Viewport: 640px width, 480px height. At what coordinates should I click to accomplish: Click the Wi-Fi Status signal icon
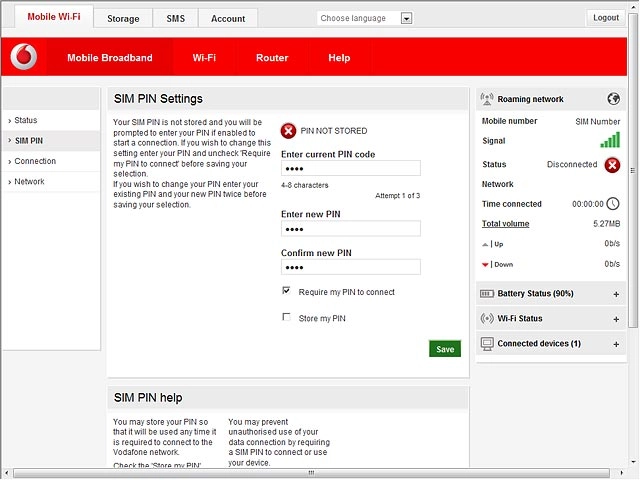(487, 318)
